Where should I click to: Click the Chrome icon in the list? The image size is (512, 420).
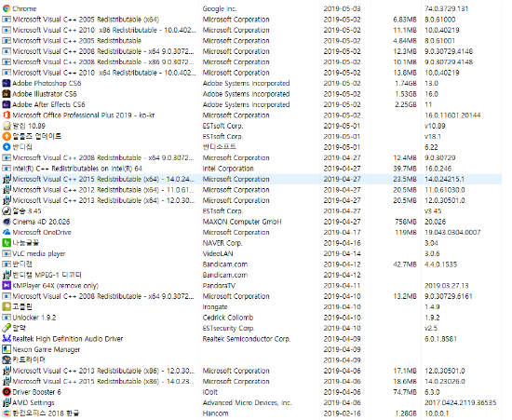(x=7, y=8)
